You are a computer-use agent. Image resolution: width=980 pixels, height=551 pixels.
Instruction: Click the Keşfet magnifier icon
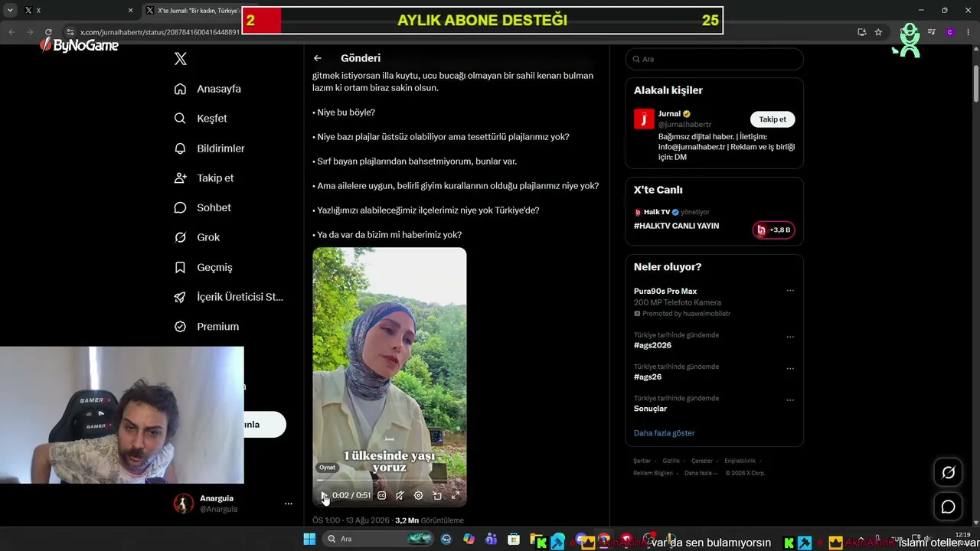pos(180,119)
